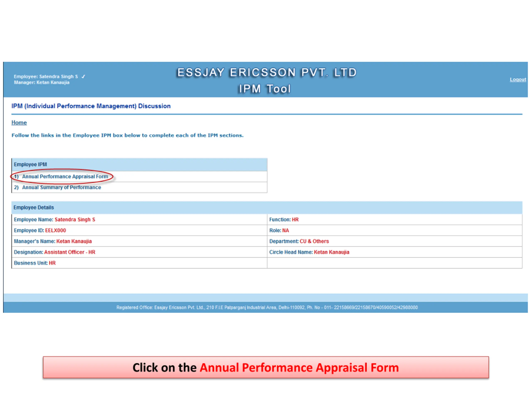Go to the Home link
532x399 pixels.
point(19,122)
